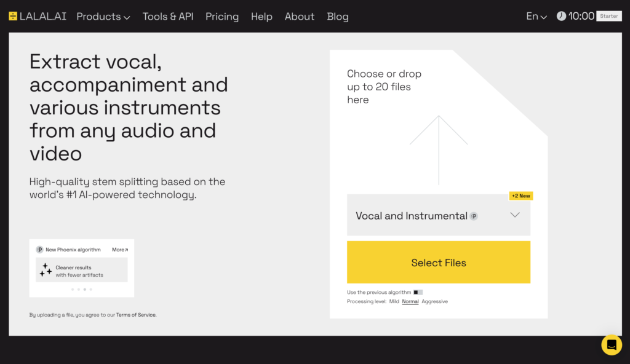Go to the Pricing page

coord(222,17)
